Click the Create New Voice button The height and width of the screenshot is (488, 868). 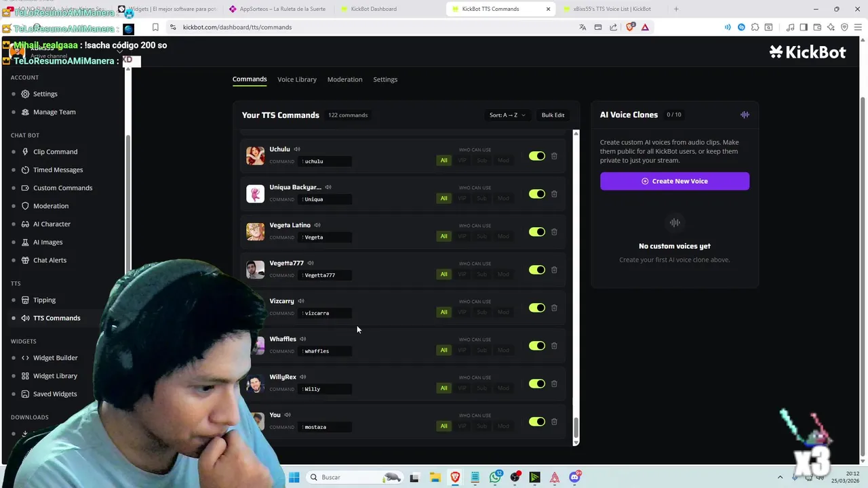(675, 181)
